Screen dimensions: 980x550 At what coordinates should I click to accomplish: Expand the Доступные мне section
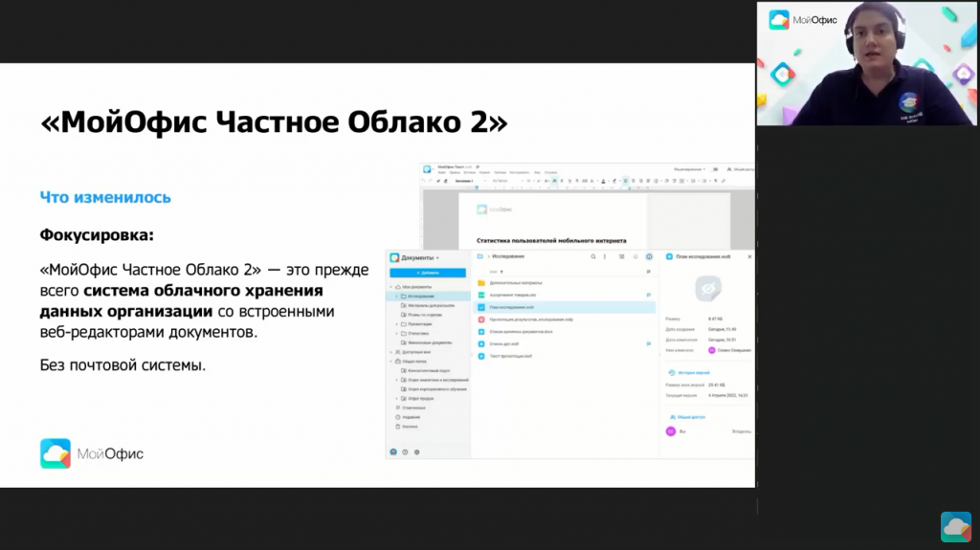[x=391, y=352]
